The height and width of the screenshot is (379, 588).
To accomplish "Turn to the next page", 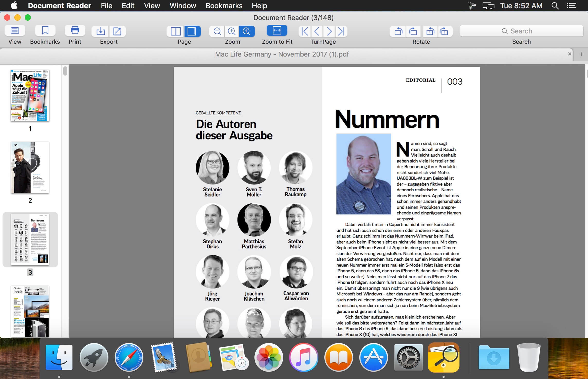I will (x=329, y=31).
